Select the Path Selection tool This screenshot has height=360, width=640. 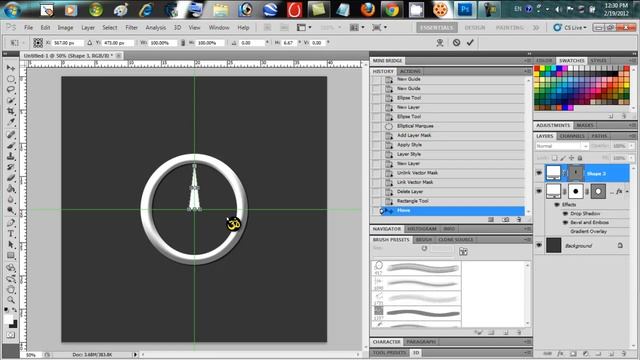11,245
